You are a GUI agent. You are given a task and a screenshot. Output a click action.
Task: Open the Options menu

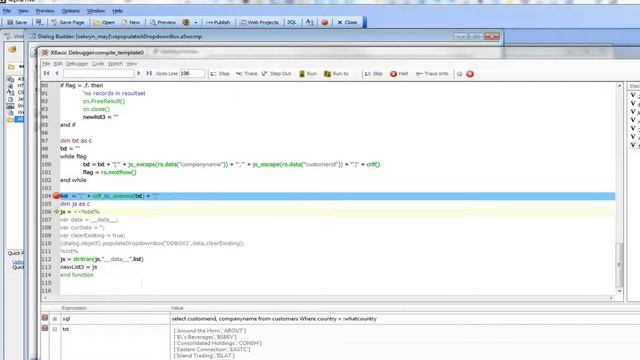coord(71,11)
